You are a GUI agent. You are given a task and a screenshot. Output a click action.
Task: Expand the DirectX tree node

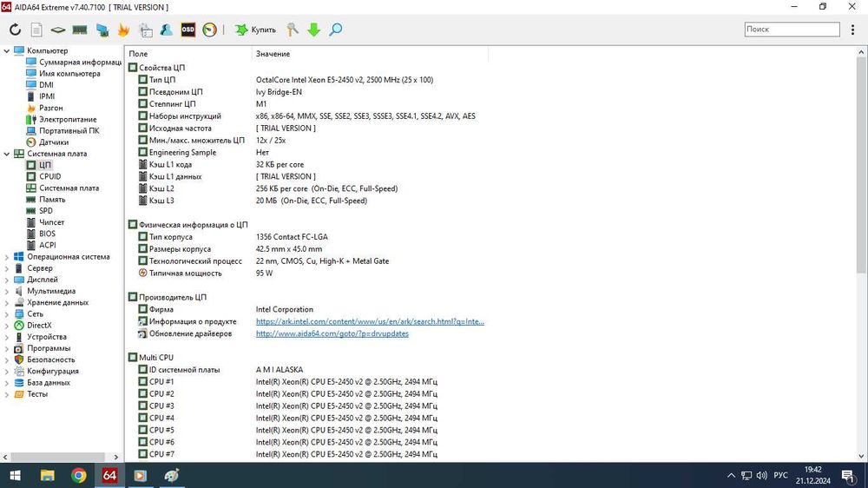coord(7,326)
